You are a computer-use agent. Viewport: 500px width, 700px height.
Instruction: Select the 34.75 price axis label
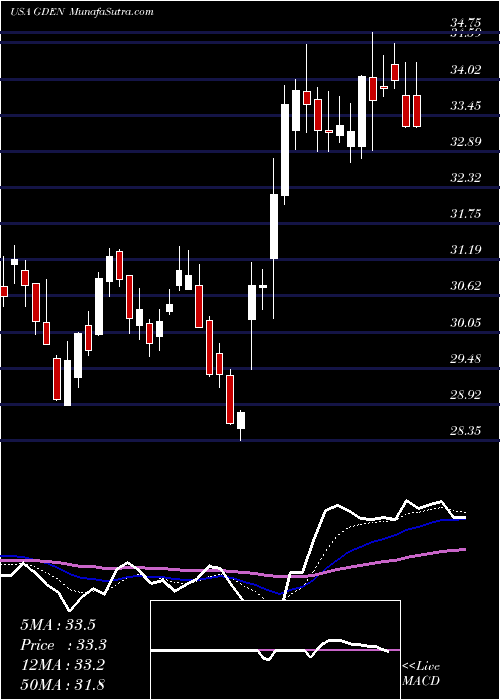(x=465, y=22)
